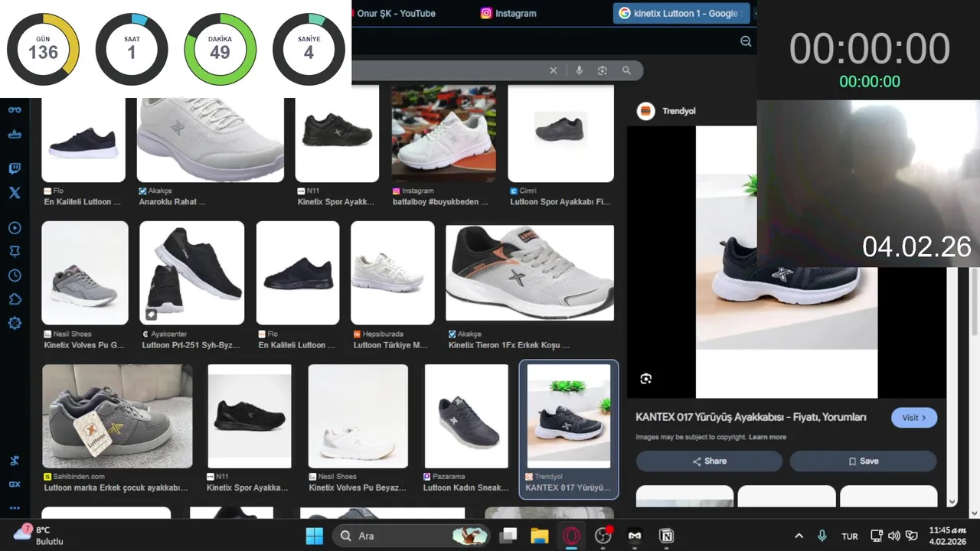Open the Learn more copyright link
The height and width of the screenshot is (551, 980).
tap(767, 437)
